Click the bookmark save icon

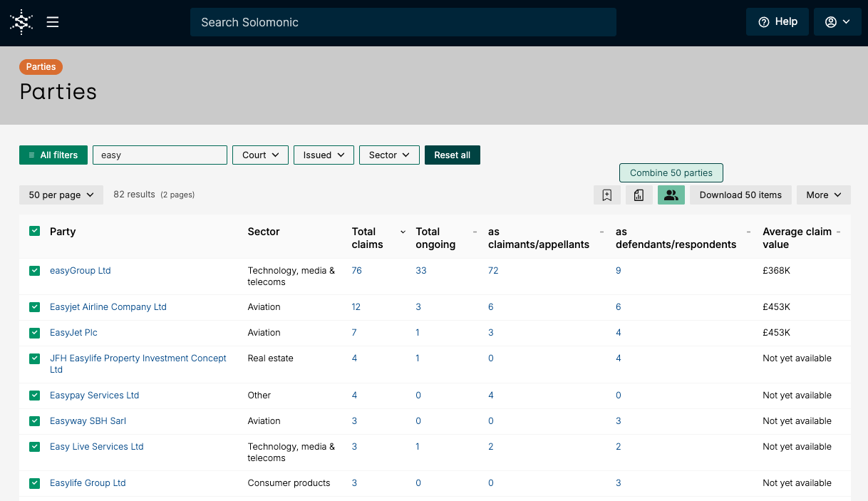(x=607, y=195)
